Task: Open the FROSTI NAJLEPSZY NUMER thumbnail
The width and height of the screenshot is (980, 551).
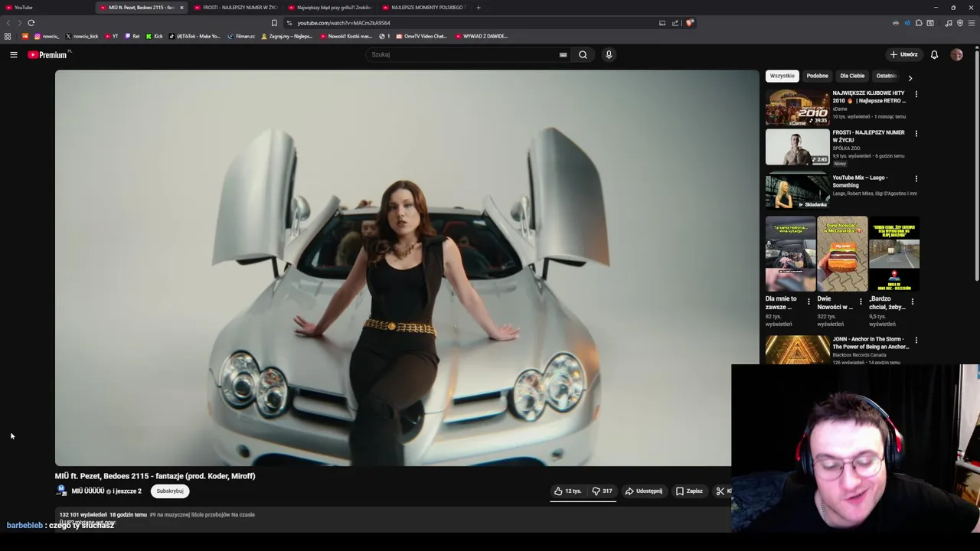Action: point(797,147)
